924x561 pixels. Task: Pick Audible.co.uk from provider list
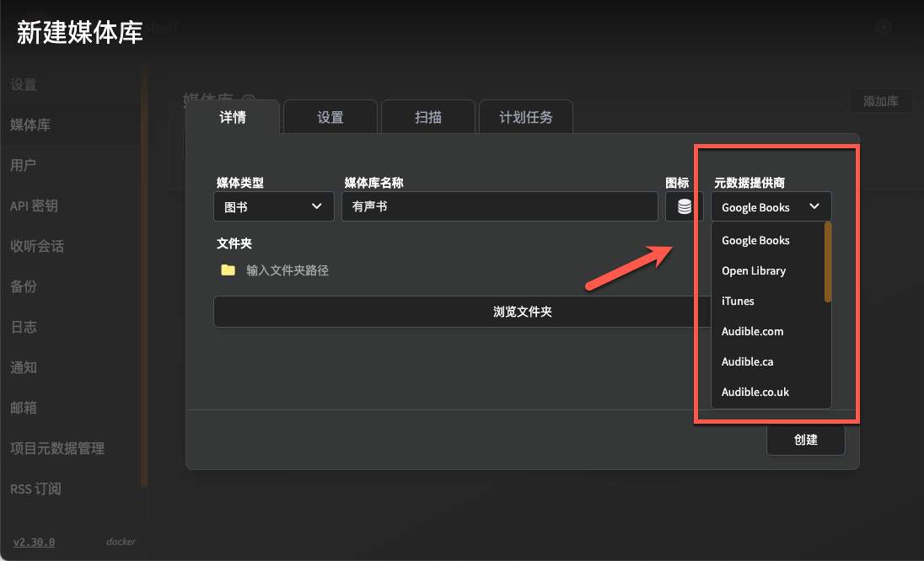[767, 392]
